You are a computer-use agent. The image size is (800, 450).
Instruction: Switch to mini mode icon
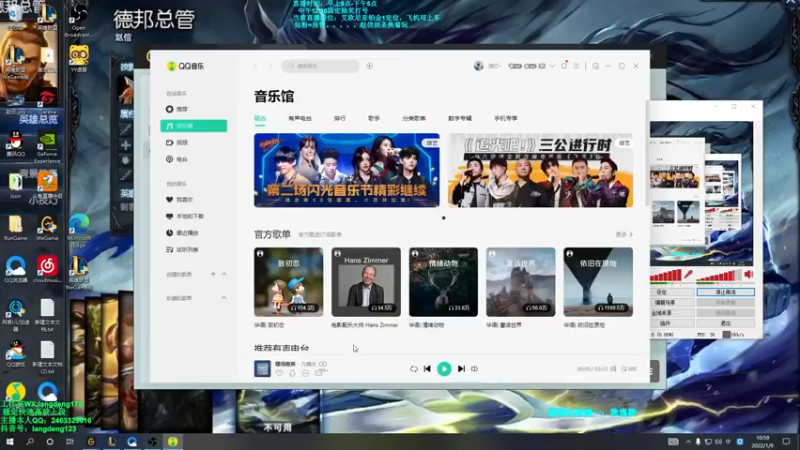(x=595, y=66)
